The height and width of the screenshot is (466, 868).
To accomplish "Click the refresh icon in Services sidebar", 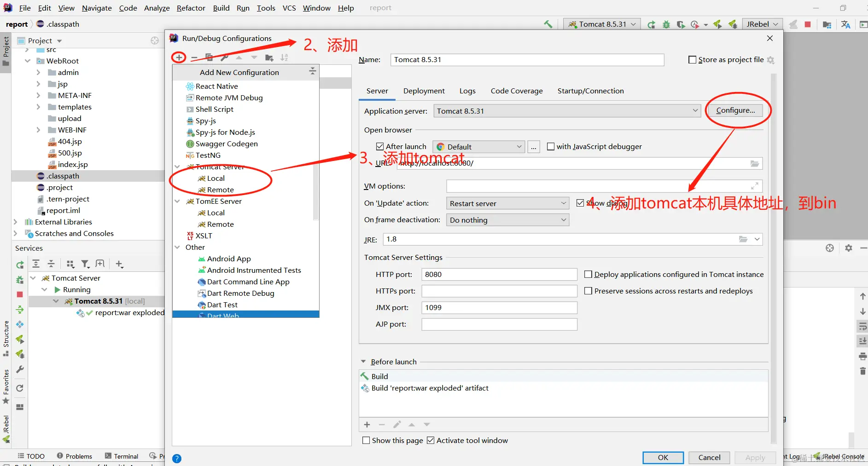I will click(x=20, y=388).
